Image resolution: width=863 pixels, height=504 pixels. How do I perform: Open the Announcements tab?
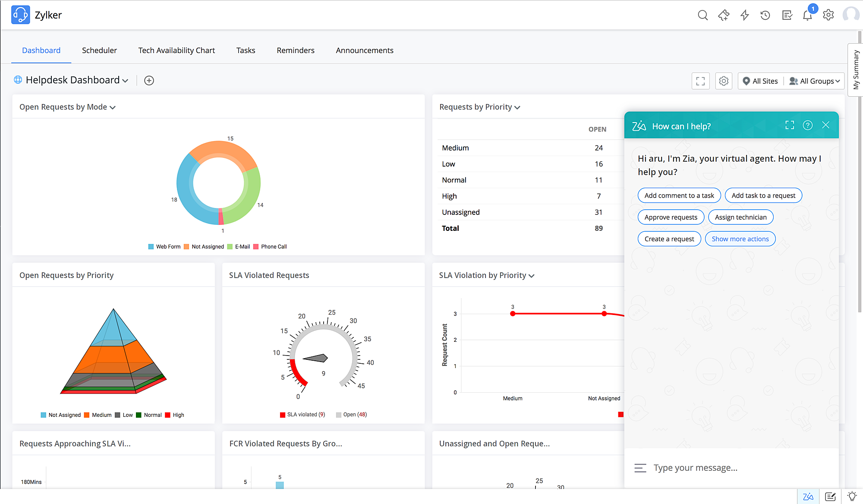364,50
